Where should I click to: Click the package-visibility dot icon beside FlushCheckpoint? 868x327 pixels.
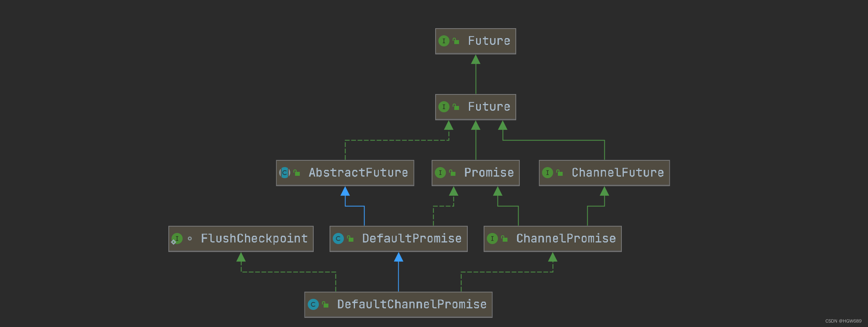click(x=190, y=239)
